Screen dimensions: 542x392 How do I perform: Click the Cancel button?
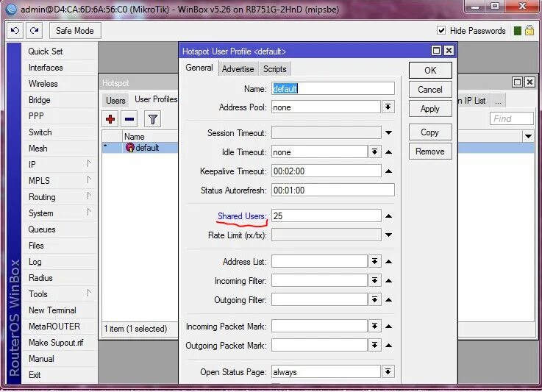point(430,90)
